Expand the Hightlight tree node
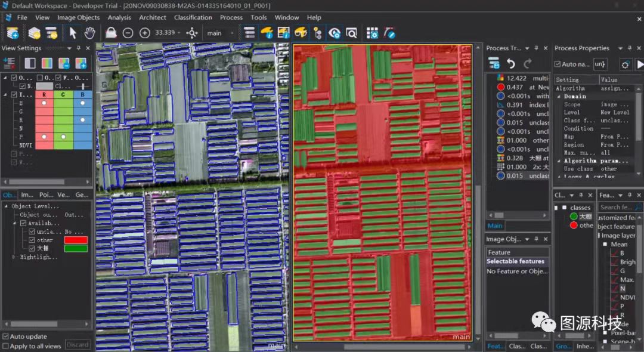644x352 pixels. pyautogui.click(x=14, y=257)
